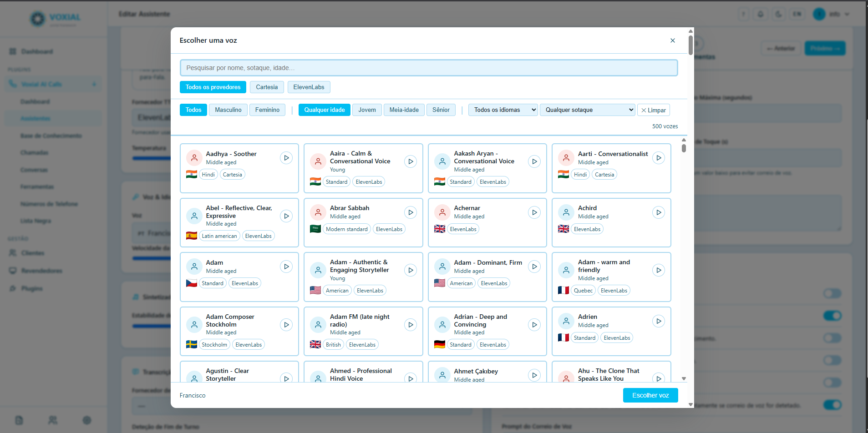The width and height of the screenshot is (868, 433).
Task: Click the Hindi tag on Aadhya card
Action: coord(208,175)
